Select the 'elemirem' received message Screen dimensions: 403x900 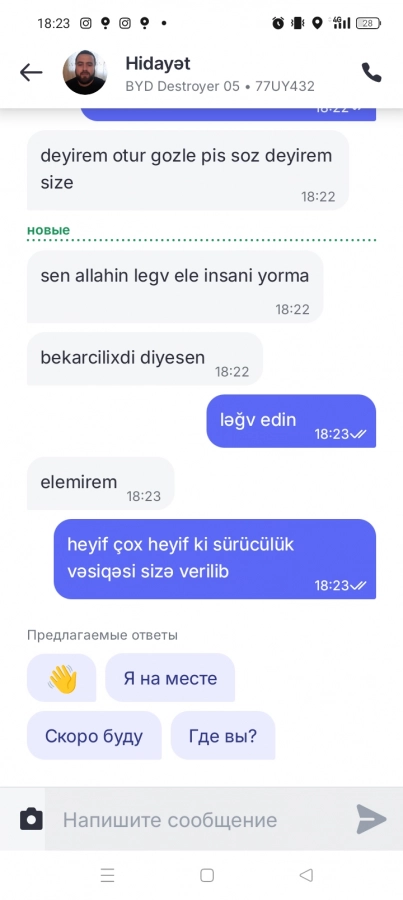pyautogui.click(x=100, y=483)
